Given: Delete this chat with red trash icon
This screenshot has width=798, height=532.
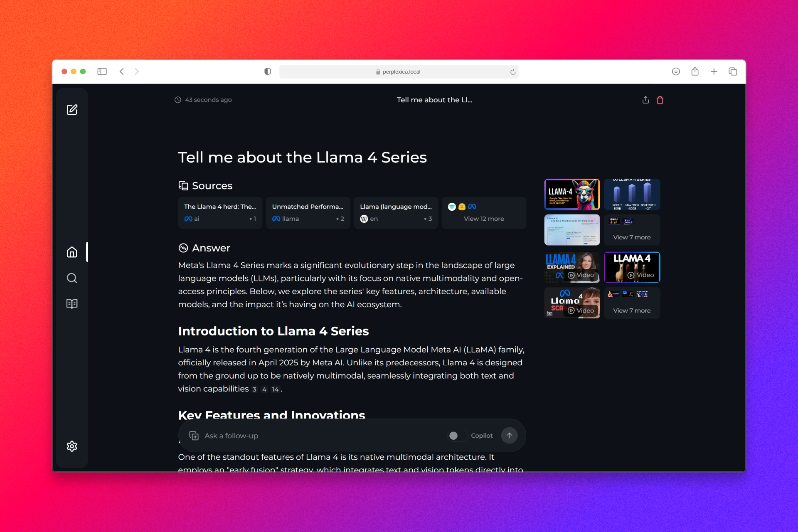Looking at the screenshot, I should pos(660,100).
